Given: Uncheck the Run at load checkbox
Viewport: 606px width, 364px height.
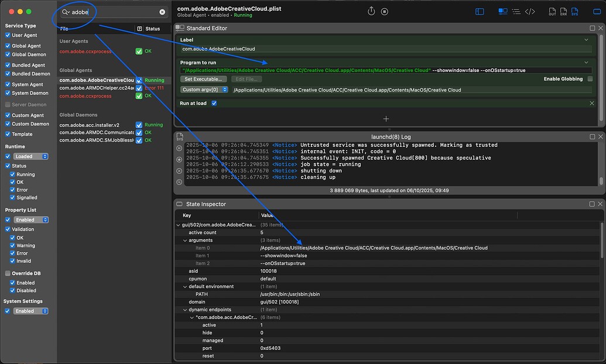Looking at the screenshot, I should (x=215, y=104).
